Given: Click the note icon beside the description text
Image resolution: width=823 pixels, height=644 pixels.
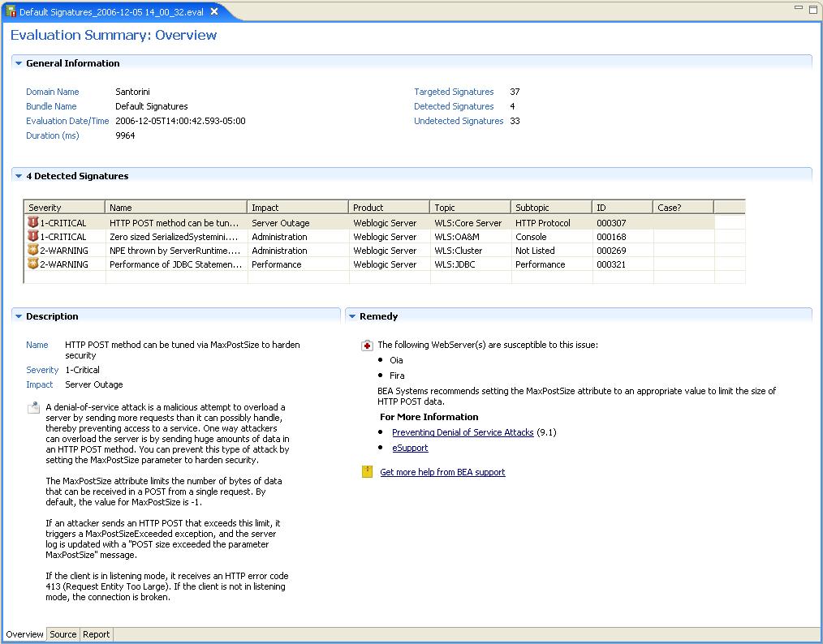Looking at the screenshot, I should (33, 408).
